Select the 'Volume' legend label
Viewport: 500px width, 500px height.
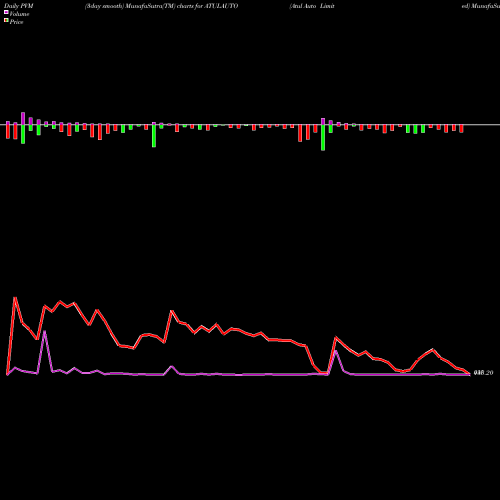19,14
